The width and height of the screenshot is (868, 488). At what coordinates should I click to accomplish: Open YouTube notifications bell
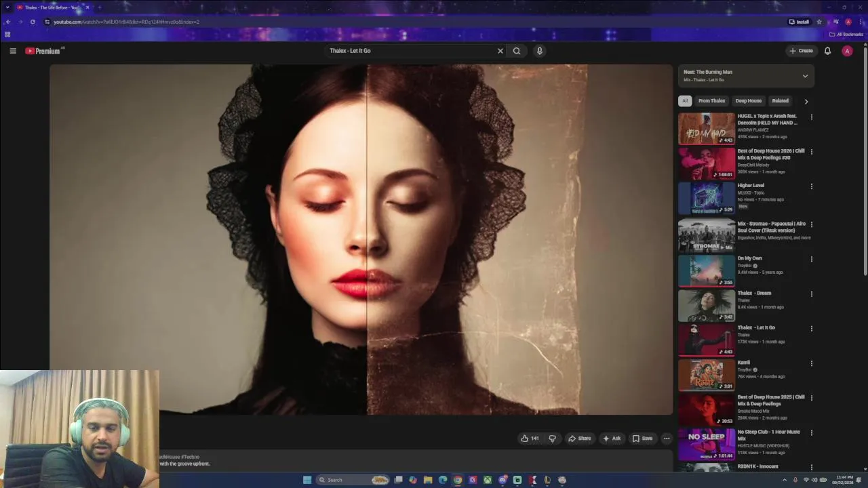coord(827,51)
